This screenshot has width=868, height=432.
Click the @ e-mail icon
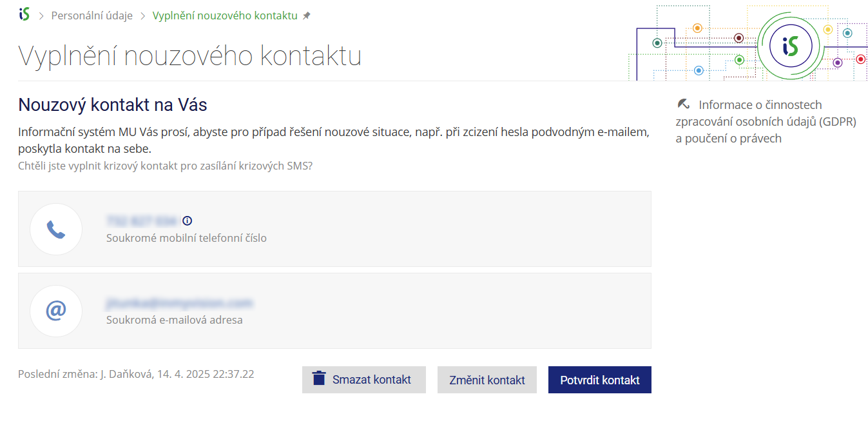56,311
